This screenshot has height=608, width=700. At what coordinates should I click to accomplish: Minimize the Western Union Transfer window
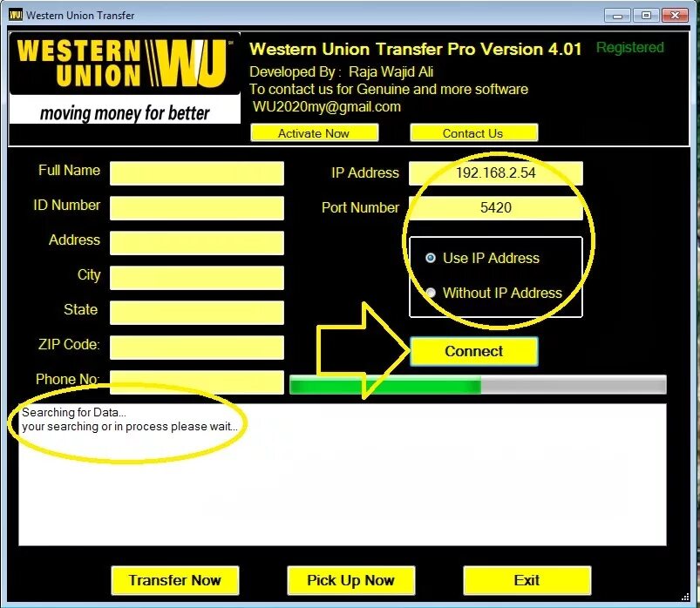(617, 16)
